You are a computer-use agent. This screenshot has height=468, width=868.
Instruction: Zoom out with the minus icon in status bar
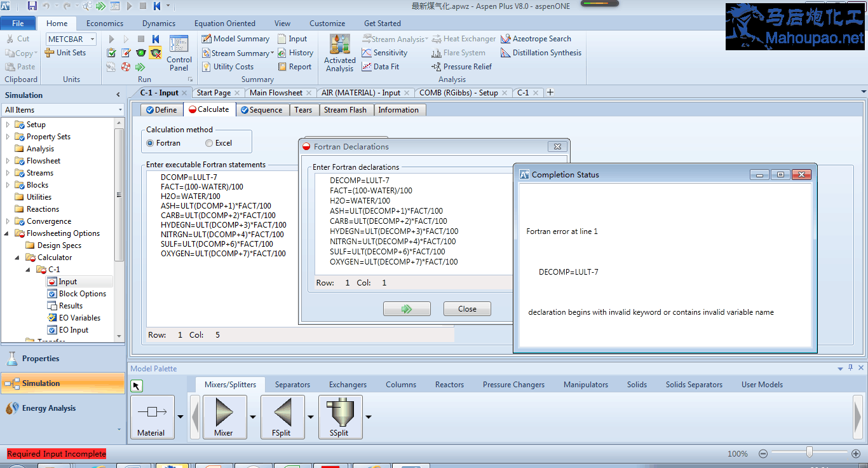pos(763,453)
